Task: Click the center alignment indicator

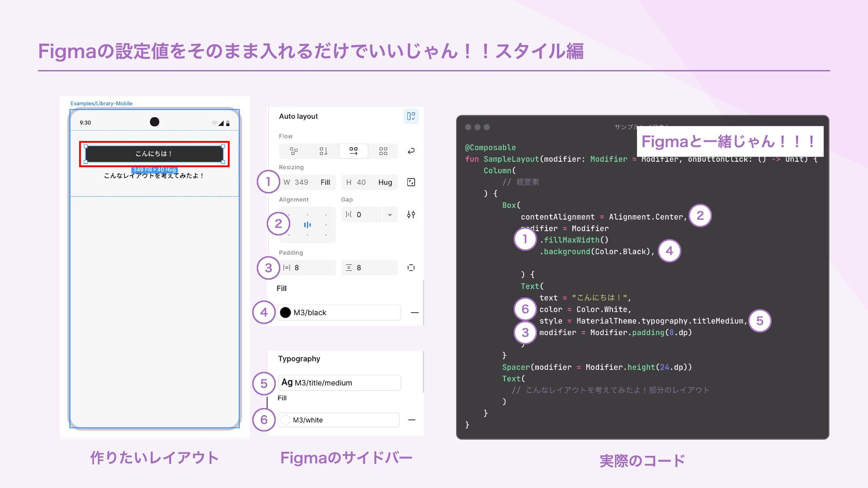Action: click(307, 225)
